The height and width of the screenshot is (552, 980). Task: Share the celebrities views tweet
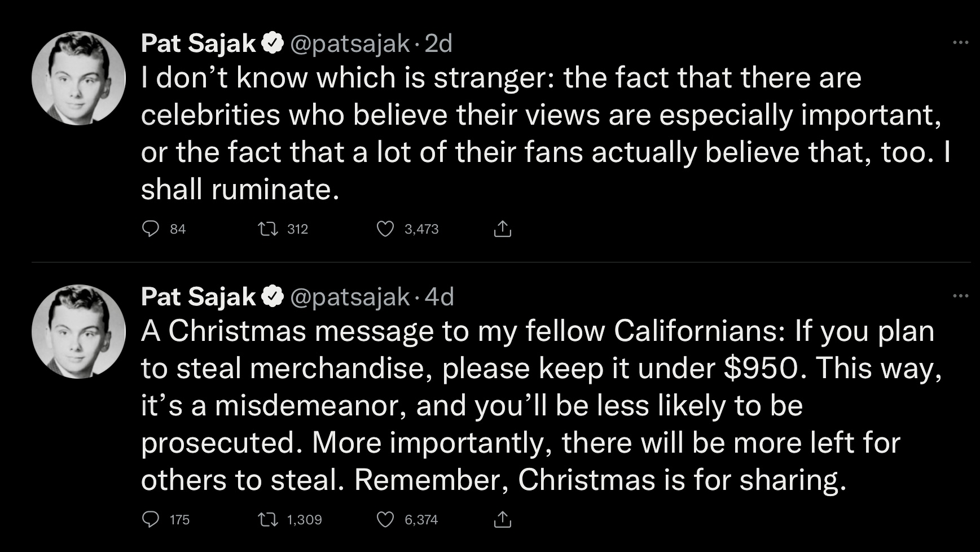[x=502, y=229]
